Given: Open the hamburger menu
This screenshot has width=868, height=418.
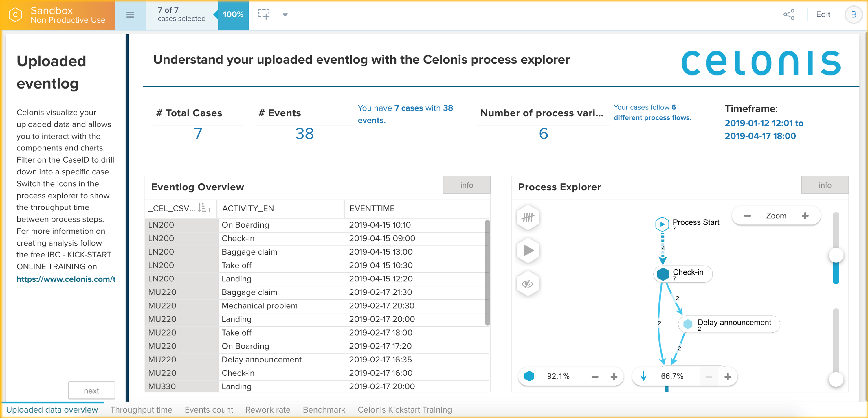Looking at the screenshot, I should click(130, 15).
